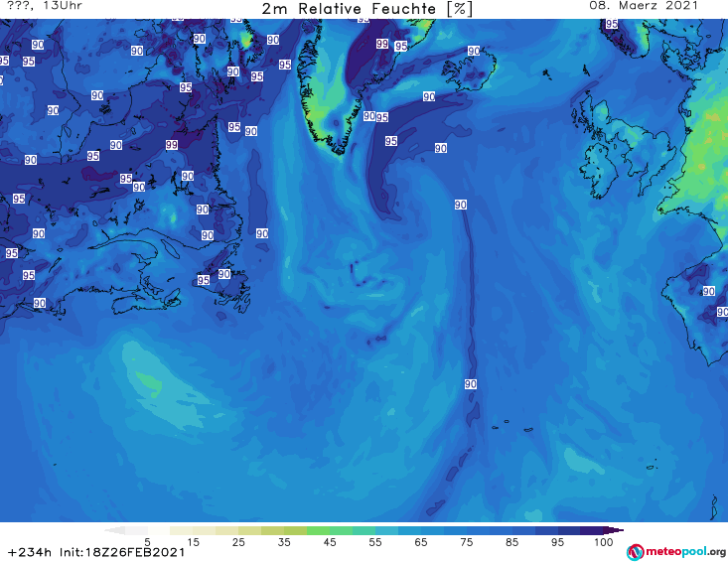This screenshot has height=562, width=728.
Task: Pick the bright green swatch right of the 45 mark
Action: [342, 530]
